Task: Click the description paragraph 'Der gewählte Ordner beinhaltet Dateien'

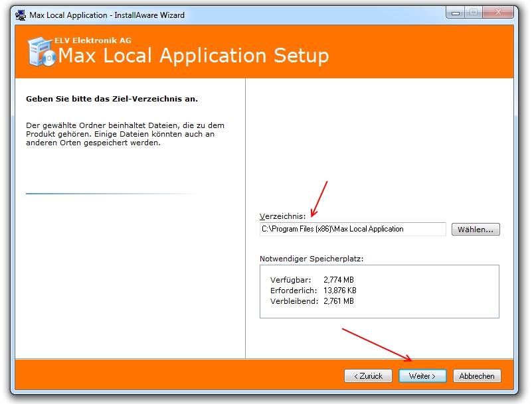Action: pyautogui.click(x=126, y=134)
